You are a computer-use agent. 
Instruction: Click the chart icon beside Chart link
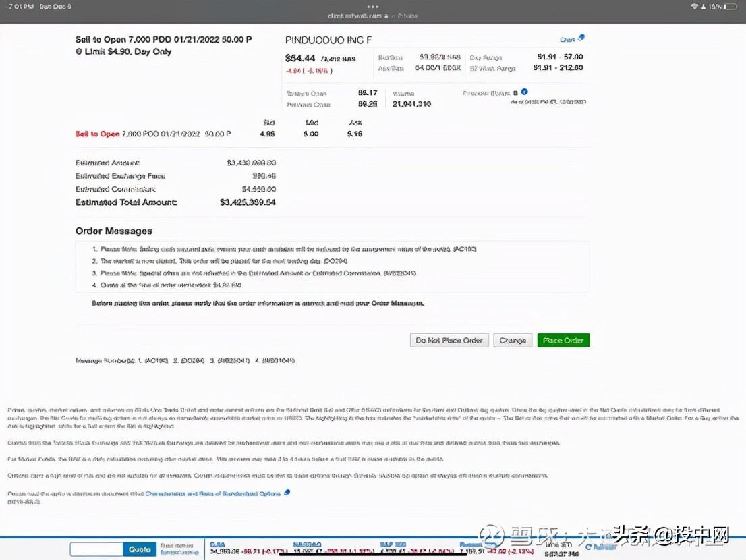tap(581, 38)
